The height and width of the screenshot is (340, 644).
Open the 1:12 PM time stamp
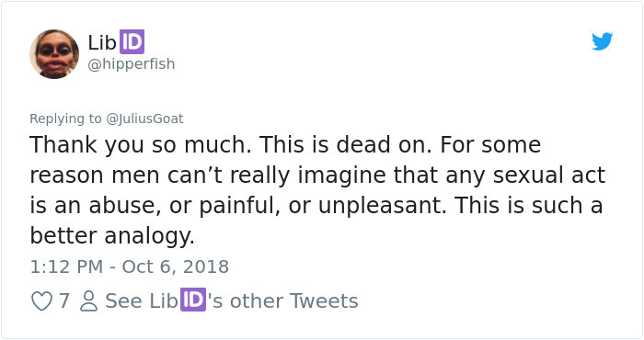pyautogui.click(x=66, y=267)
